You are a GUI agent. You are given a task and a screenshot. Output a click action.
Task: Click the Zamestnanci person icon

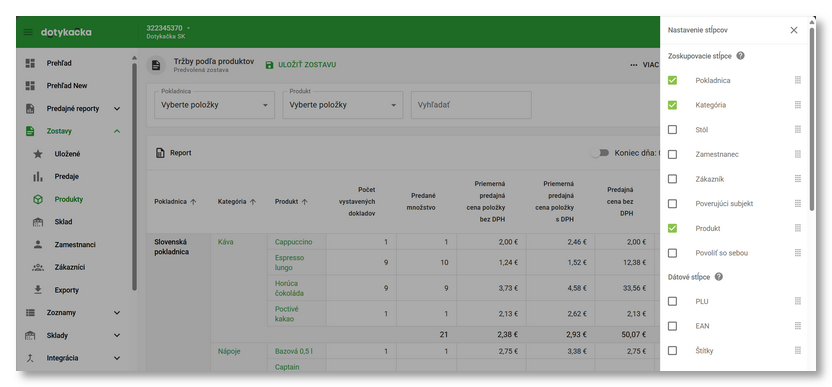[x=38, y=245]
